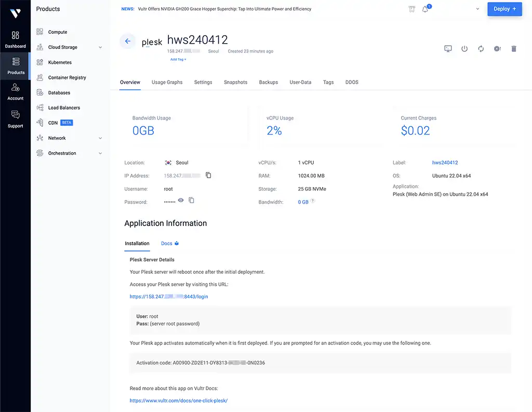Click the Load Balancers icon
This screenshot has width=532, height=412.
40,108
